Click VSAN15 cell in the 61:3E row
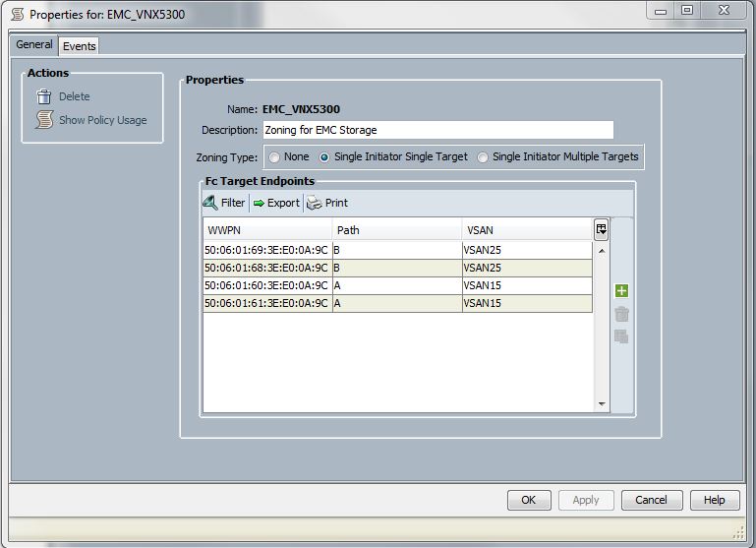This screenshot has height=548, width=756. click(527, 303)
